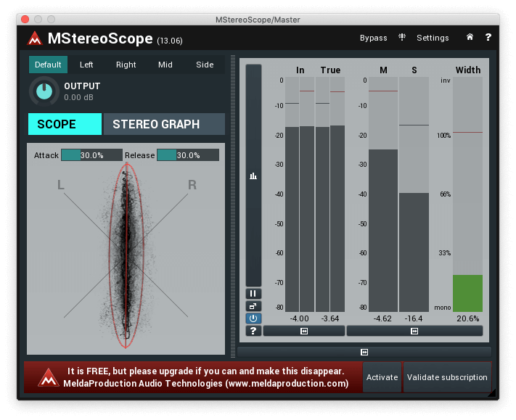Click the Activate button

(382, 377)
